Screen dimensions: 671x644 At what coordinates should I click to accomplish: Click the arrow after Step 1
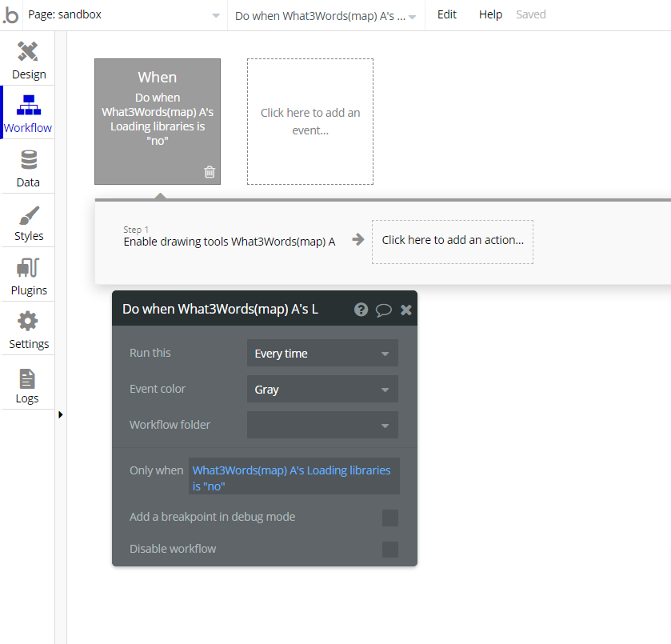[357, 239]
